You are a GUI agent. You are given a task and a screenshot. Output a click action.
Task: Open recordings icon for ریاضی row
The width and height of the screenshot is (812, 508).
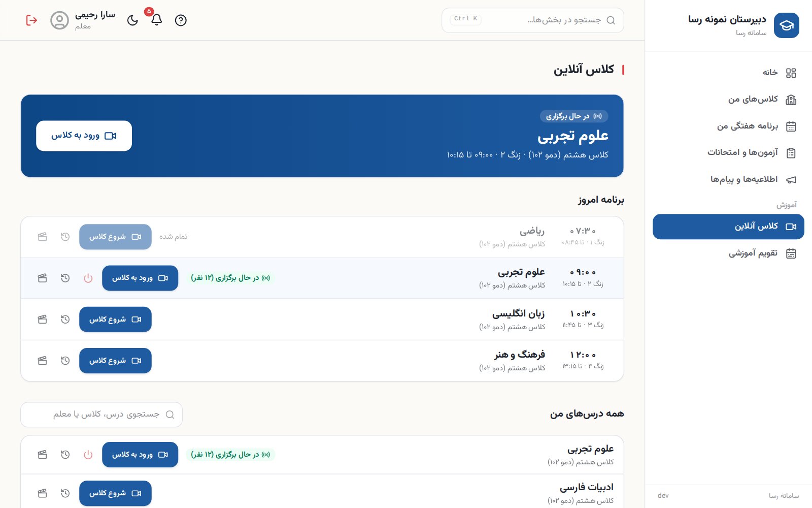(42, 237)
